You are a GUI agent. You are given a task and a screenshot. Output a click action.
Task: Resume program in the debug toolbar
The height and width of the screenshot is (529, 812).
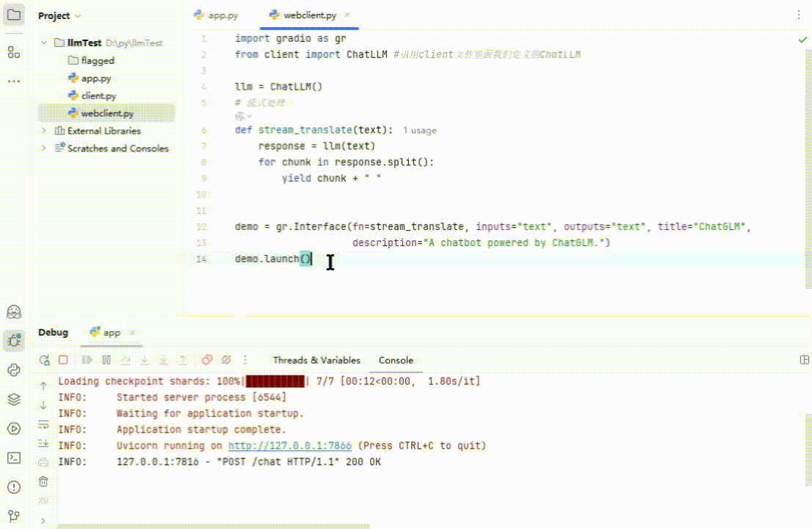[x=87, y=359]
